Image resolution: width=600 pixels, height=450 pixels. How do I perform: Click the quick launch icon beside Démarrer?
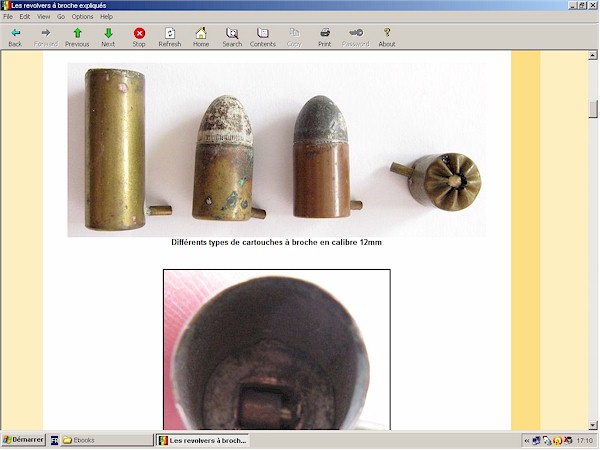pos(54,440)
